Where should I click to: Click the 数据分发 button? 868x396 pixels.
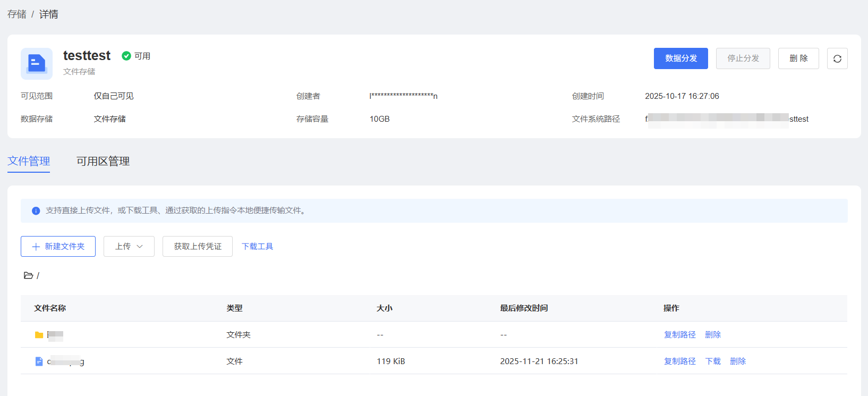(680, 58)
